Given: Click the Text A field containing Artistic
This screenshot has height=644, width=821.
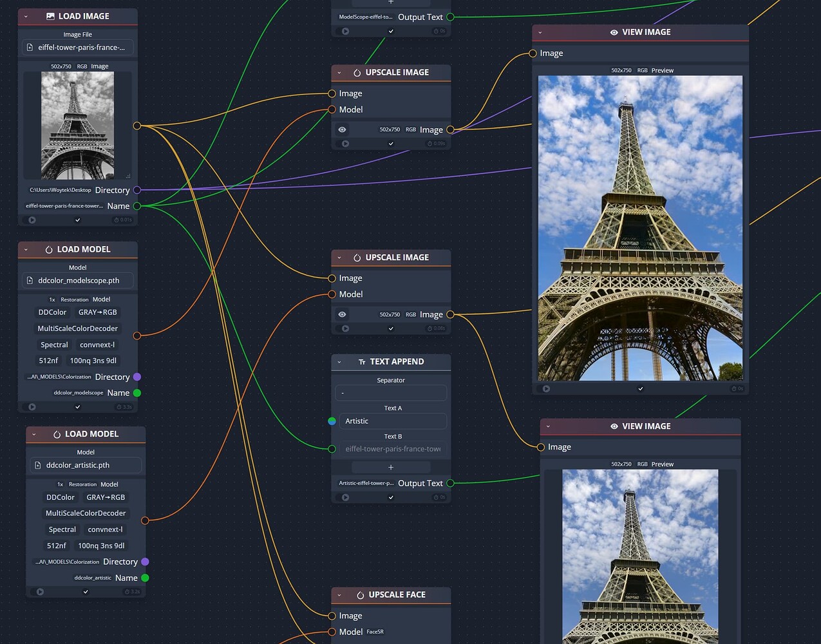Looking at the screenshot, I should coord(392,421).
